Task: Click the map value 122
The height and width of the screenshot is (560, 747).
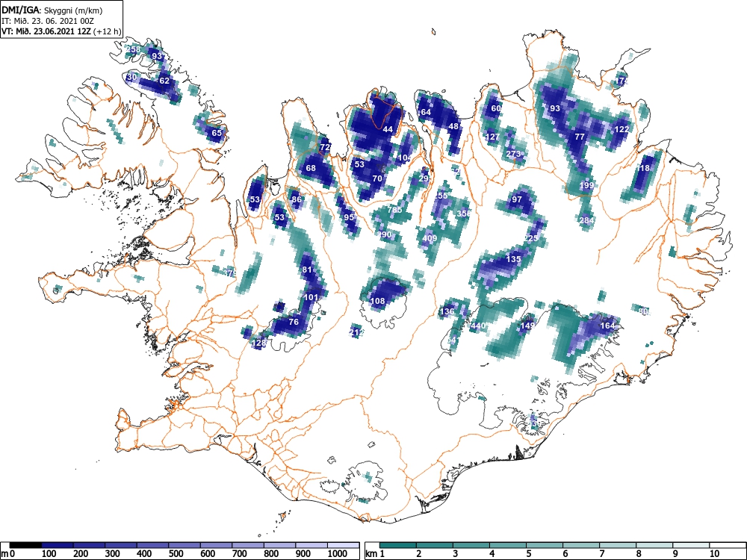Action: [x=622, y=129]
